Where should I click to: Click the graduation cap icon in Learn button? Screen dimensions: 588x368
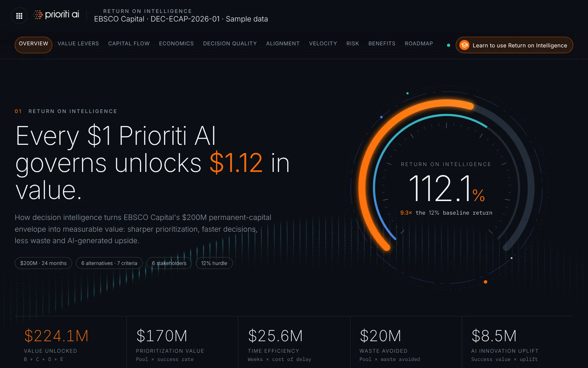[x=465, y=45]
